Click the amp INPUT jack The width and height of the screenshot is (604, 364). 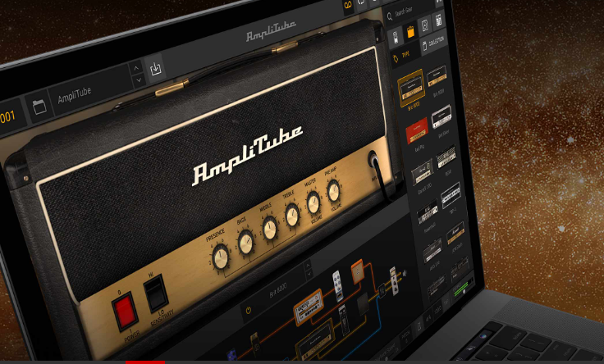point(373,158)
